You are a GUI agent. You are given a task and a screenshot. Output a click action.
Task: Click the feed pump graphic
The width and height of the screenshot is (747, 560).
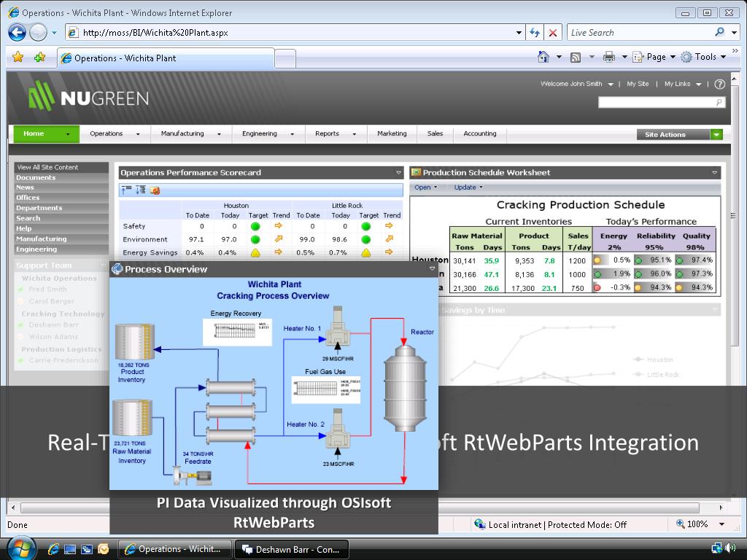pyautogui.click(x=193, y=475)
